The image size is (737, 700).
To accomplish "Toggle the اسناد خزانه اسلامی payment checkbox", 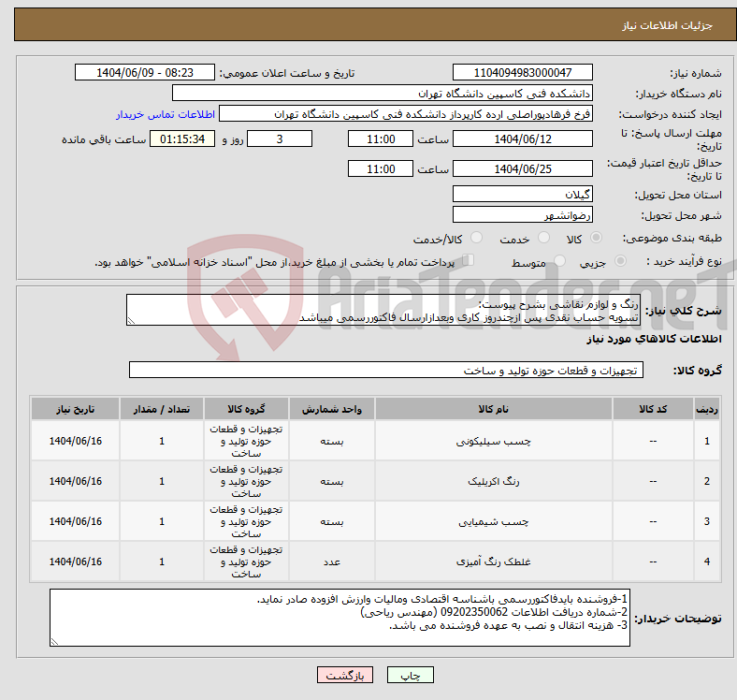I will pos(470,262).
